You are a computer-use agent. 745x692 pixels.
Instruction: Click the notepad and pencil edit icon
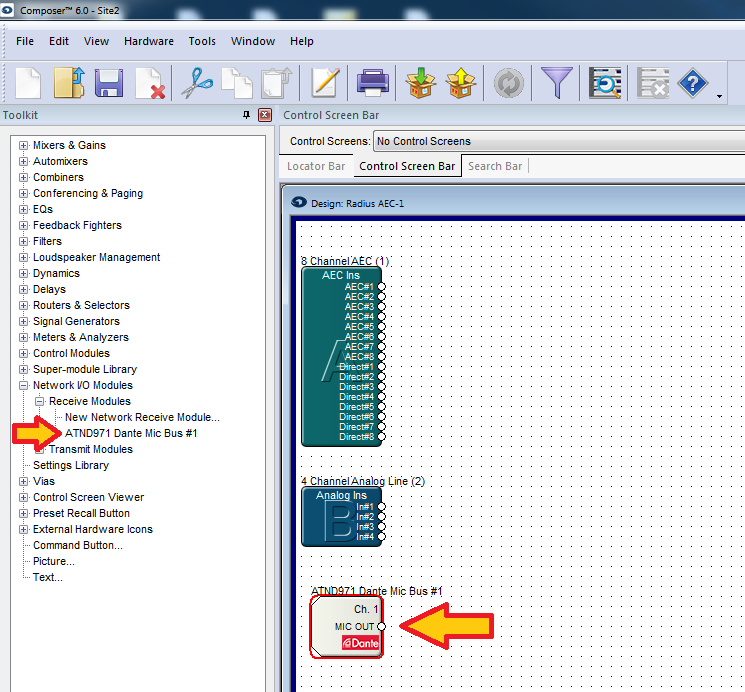click(325, 83)
